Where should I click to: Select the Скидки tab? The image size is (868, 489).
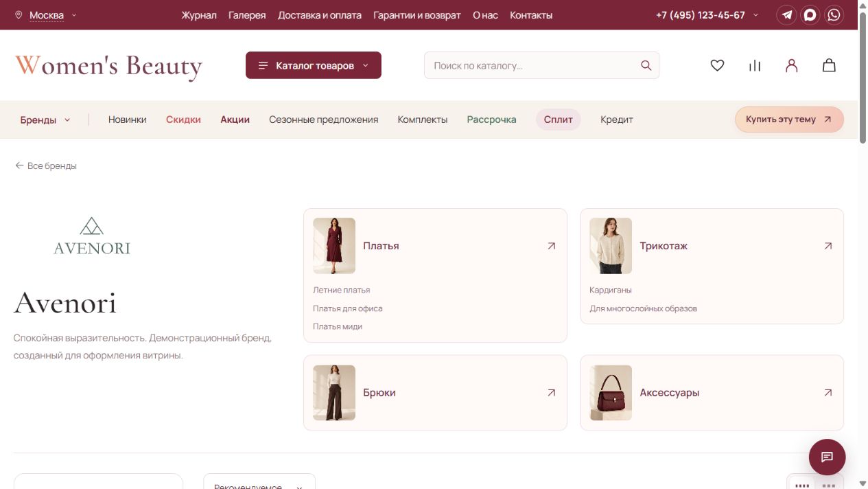tap(183, 120)
